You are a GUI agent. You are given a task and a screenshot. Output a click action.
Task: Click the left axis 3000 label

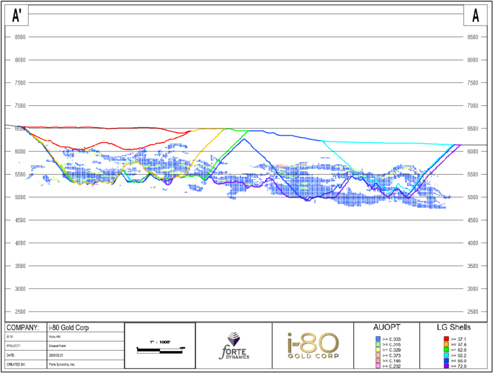20,289
